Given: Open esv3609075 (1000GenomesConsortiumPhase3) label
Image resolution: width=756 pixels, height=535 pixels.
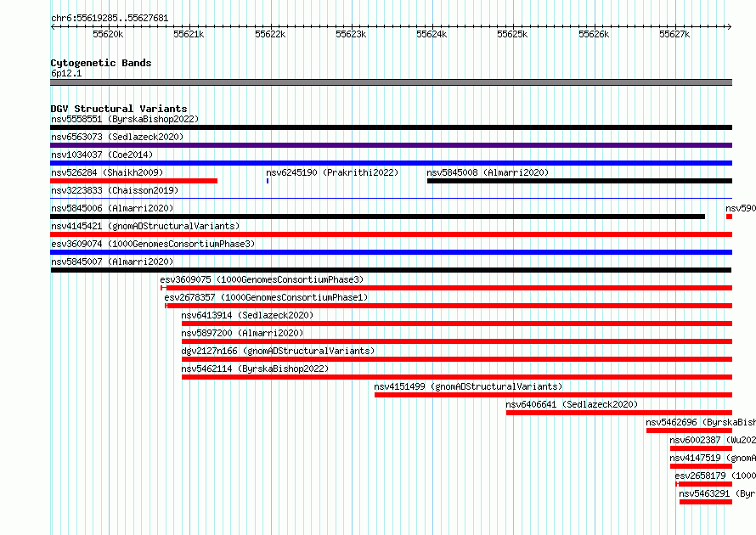Looking at the screenshot, I should coord(262,279).
